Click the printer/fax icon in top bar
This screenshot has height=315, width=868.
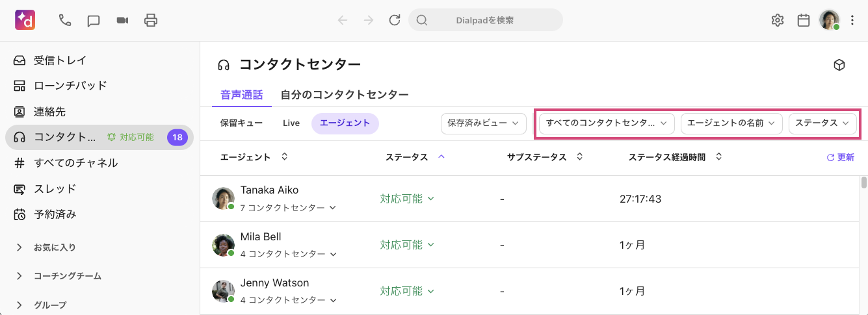151,20
